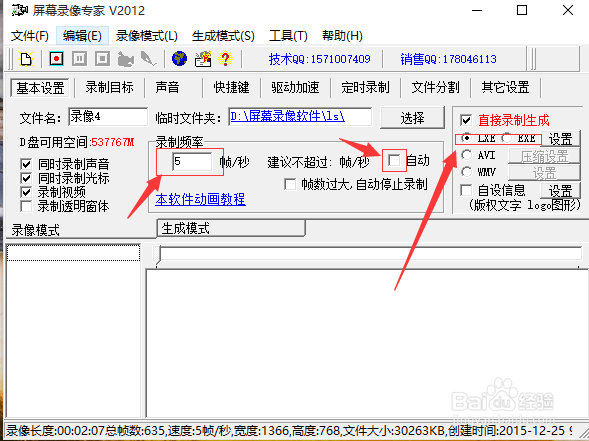Open the globe website icon

click(x=180, y=59)
